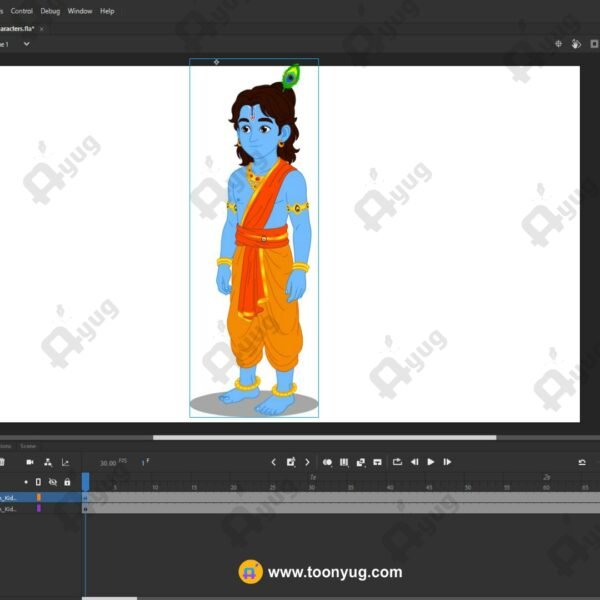600x600 pixels.
Task: Click the Delete layer trash icon
Action: point(2,462)
